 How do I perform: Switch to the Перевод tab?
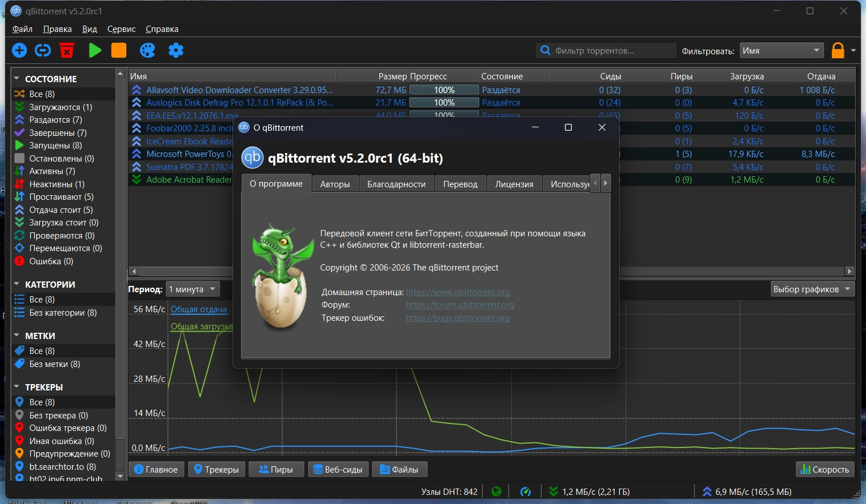pos(460,184)
